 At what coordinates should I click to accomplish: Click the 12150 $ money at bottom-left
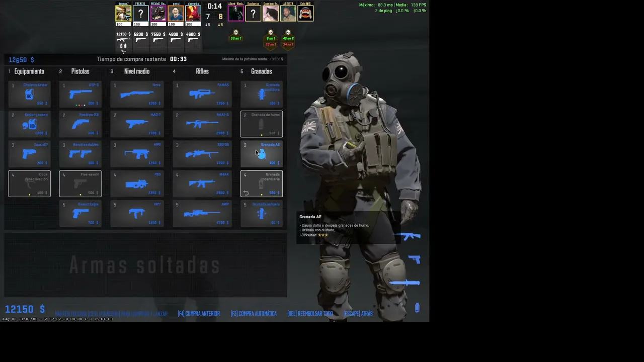(25, 309)
